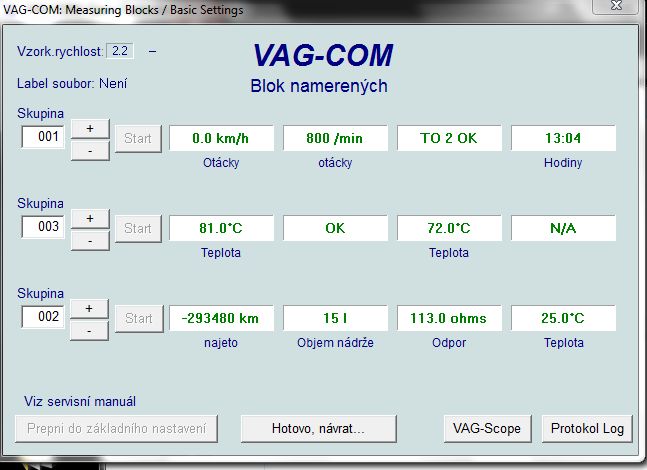Click Prepni do základního nastavení button
The image size is (647, 470).
click(116, 429)
